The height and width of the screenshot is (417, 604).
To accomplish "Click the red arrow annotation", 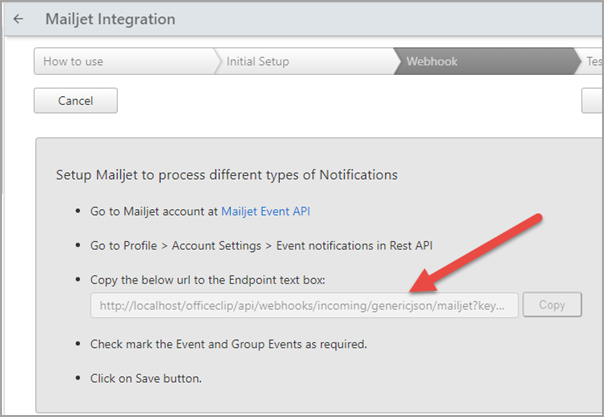I will [476, 254].
